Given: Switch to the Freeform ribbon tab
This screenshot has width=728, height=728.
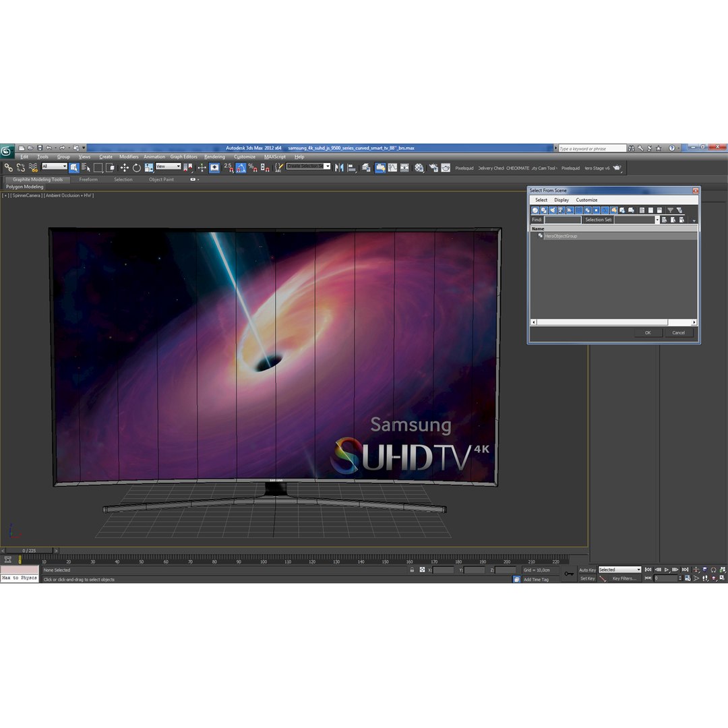Looking at the screenshot, I should 88,179.
